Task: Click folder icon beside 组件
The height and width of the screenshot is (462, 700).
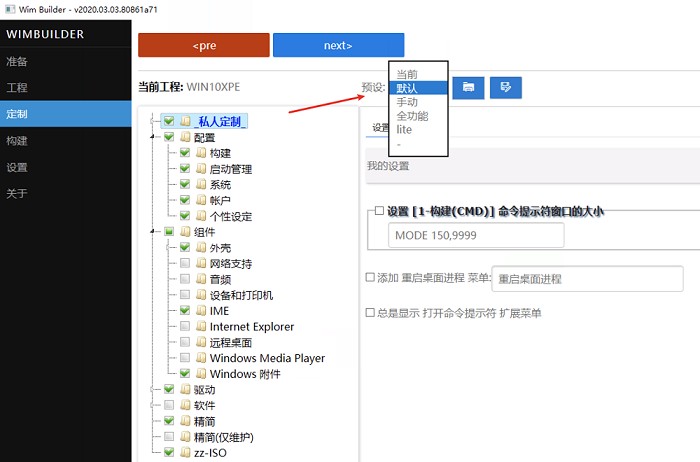Action: pyautogui.click(x=186, y=232)
